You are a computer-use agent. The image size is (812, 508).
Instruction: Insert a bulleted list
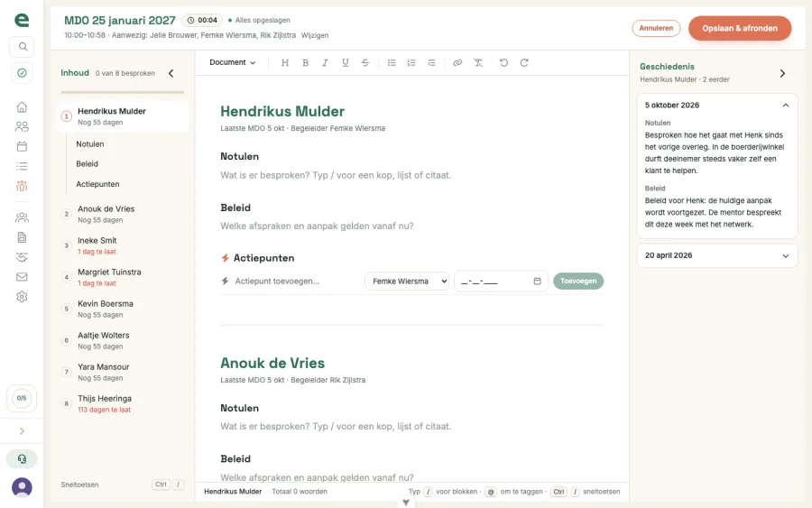[x=392, y=62]
